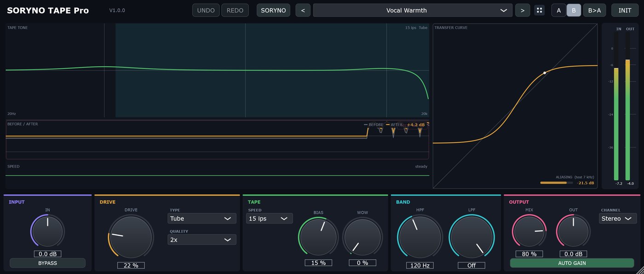Click the V1.0.0 version label
644x274 pixels.
117,10
